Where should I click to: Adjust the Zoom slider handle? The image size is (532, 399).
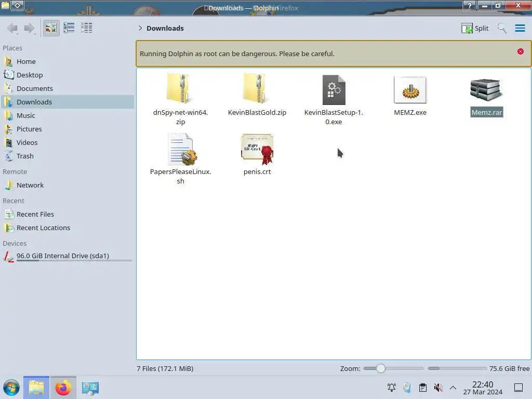[380, 368]
